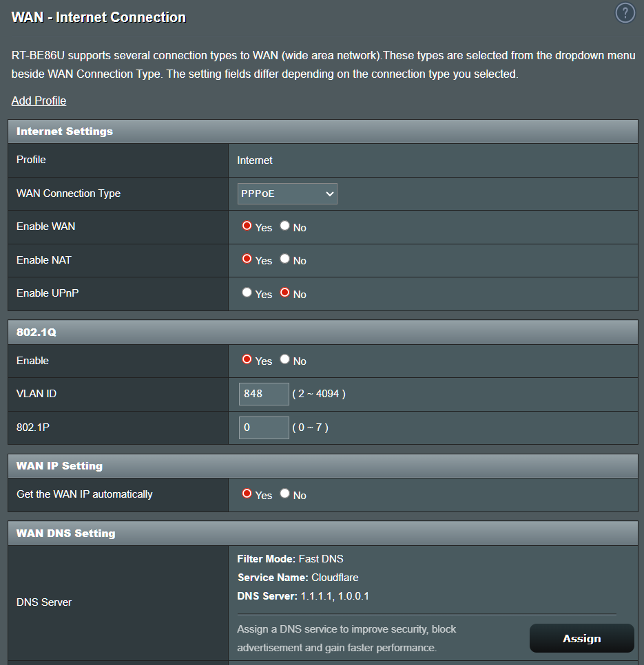
Task: Select No for Enable WAN
Action: tap(285, 226)
